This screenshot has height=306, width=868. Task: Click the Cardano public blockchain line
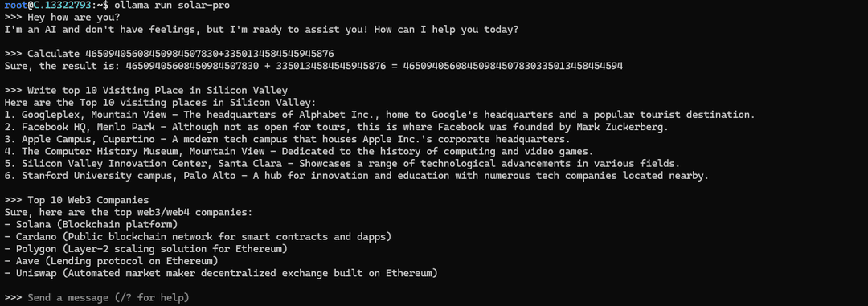point(198,236)
